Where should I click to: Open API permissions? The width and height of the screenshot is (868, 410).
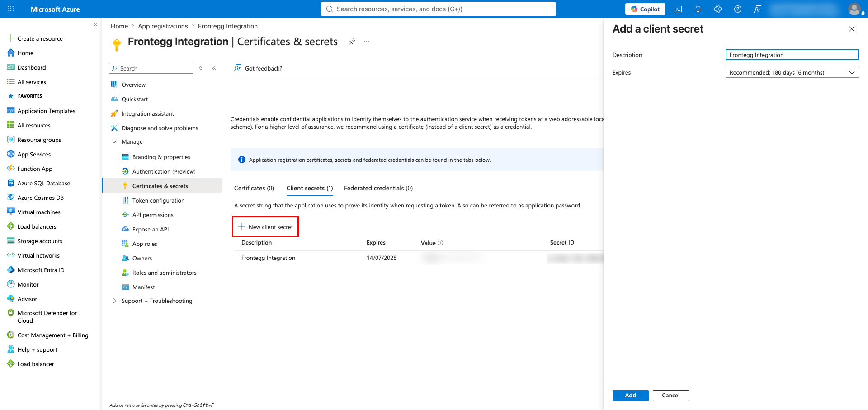(x=153, y=215)
